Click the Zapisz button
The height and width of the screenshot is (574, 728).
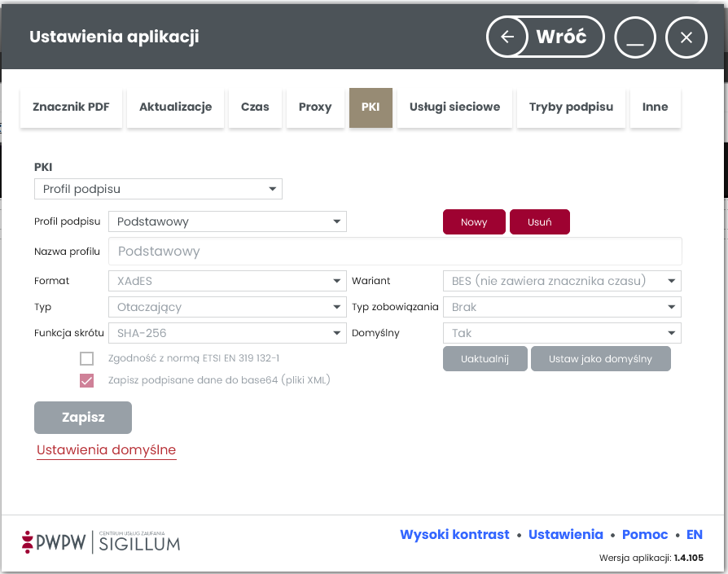(83, 418)
